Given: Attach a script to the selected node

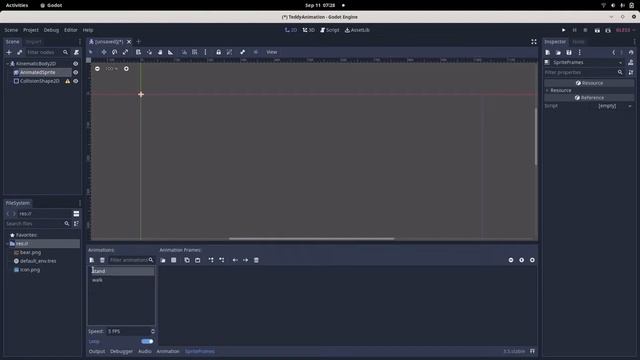Looking at the screenshot, I should click(76, 52).
